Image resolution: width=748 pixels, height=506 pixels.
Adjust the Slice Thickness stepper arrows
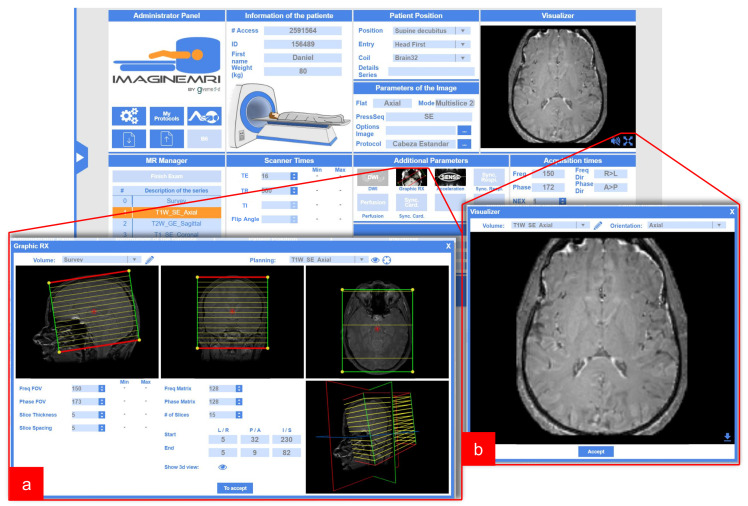102,415
